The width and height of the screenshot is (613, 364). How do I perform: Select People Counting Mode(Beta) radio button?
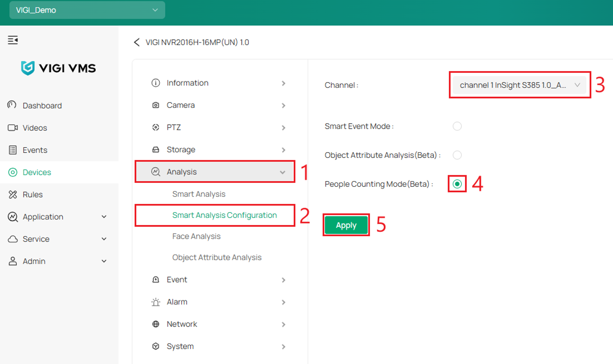(457, 184)
